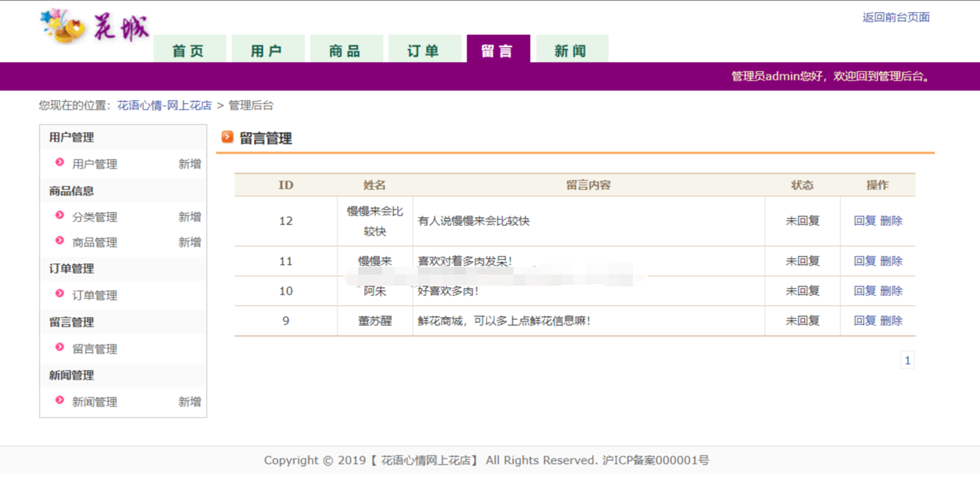
Task: Click the pink bullet icon next to 留言管理 link
Action: point(60,348)
